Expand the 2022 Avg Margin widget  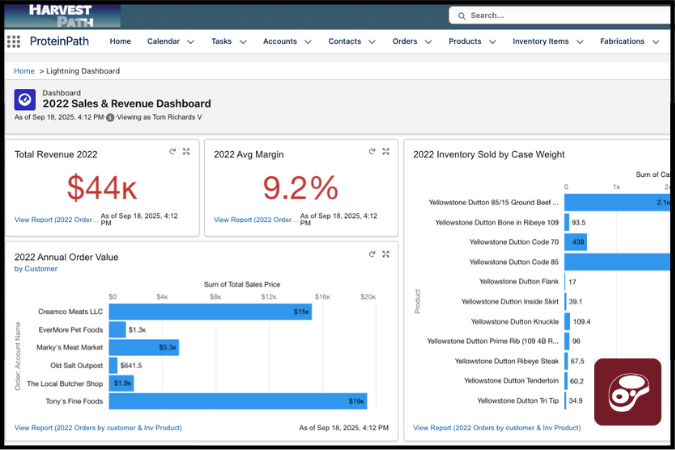click(386, 152)
